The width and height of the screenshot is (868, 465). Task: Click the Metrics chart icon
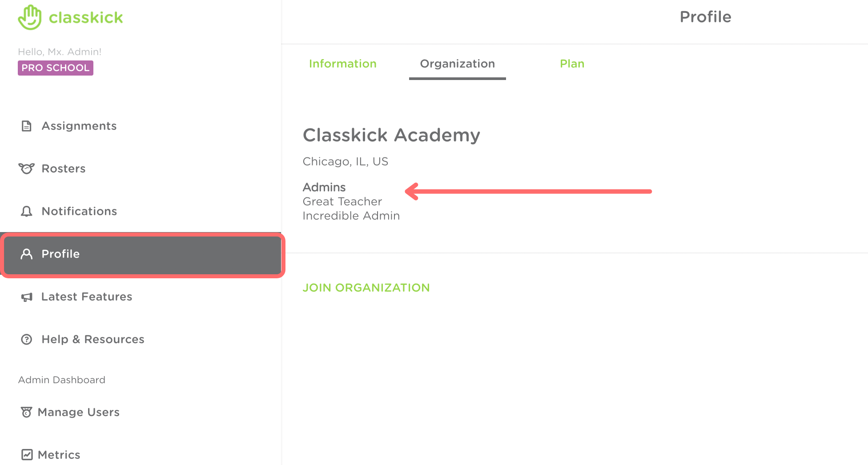pyautogui.click(x=27, y=455)
